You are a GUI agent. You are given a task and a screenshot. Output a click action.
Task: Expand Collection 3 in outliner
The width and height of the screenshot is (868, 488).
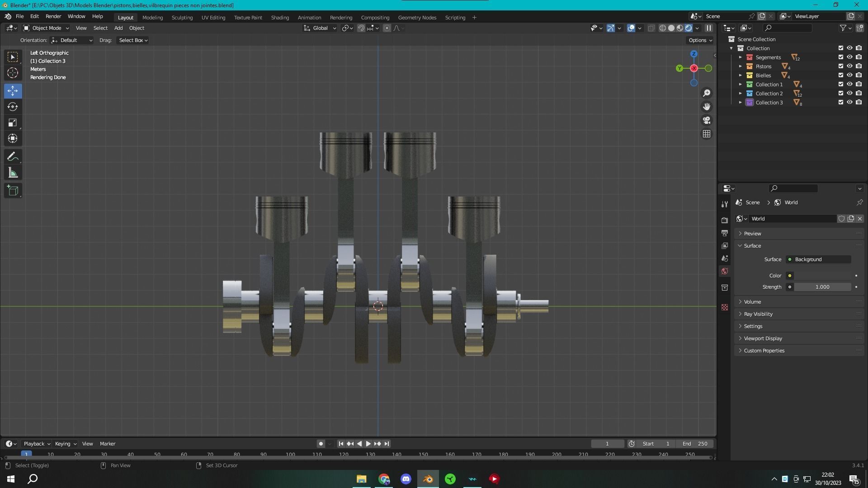tap(741, 103)
